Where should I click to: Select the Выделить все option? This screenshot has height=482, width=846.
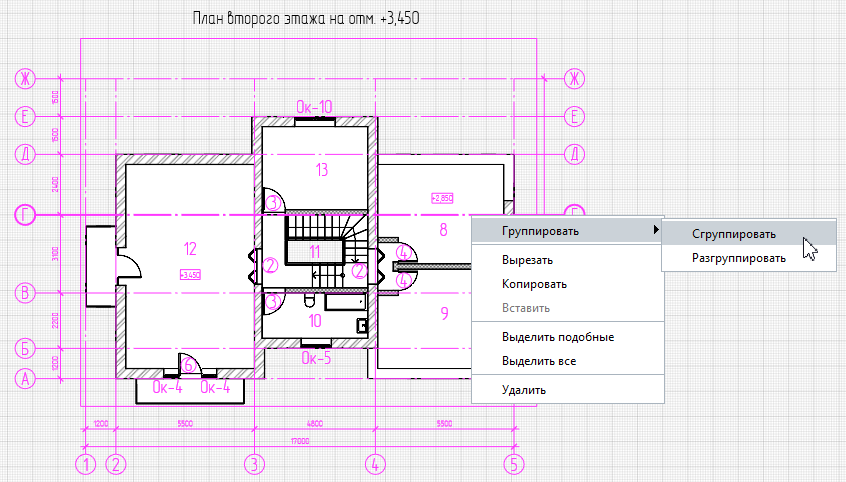(x=538, y=361)
